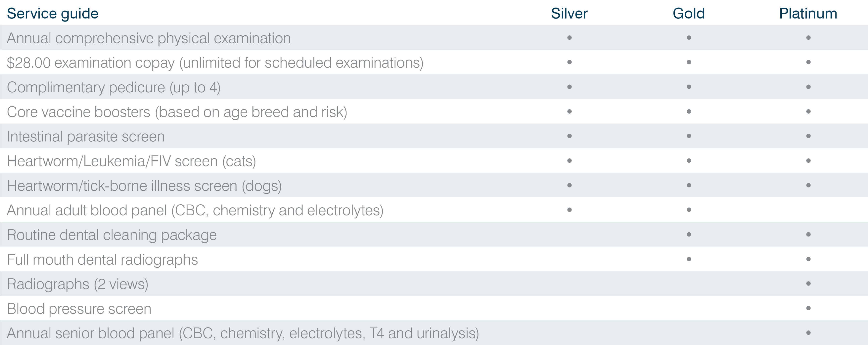The width and height of the screenshot is (868, 345).
Task: Click Platinum dot for Intestinal parasite screen
Action: [808, 136]
